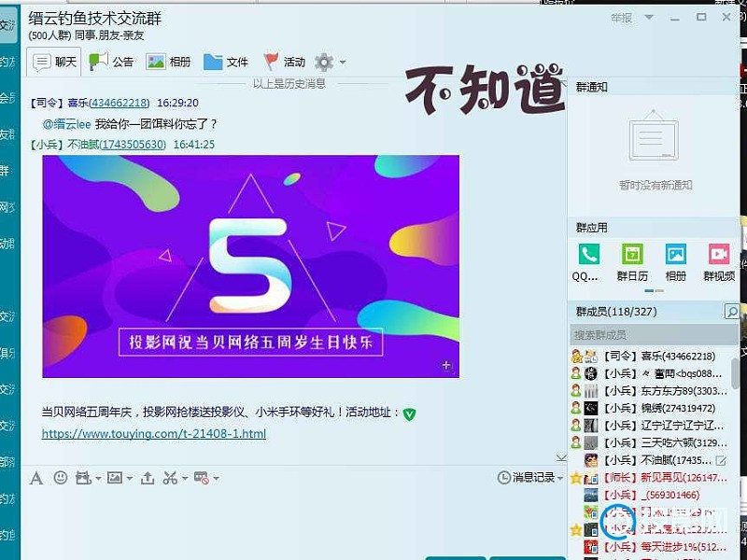The width and height of the screenshot is (747, 560).
Task: Expand the cat-face sticker options arrow
Action: (x=98, y=478)
